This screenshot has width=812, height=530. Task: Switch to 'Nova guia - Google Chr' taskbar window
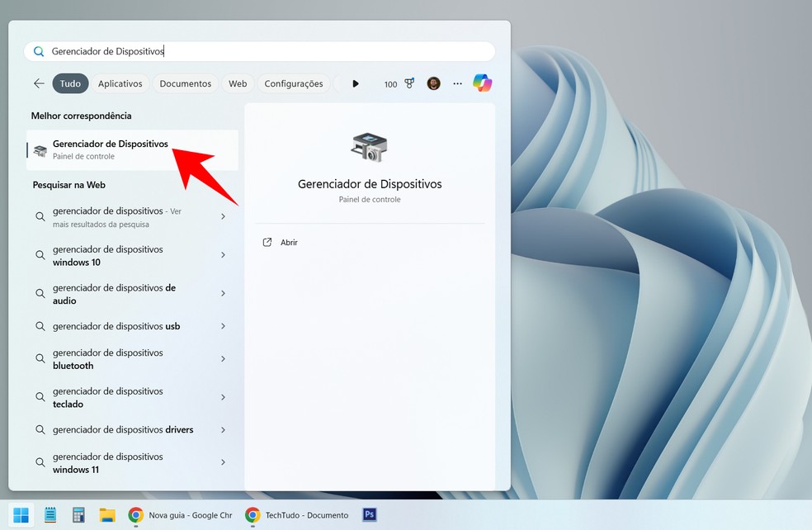click(x=181, y=515)
